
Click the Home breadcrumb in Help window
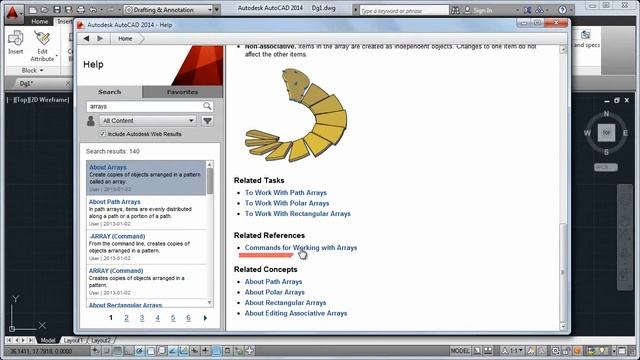tap(125, 38)
